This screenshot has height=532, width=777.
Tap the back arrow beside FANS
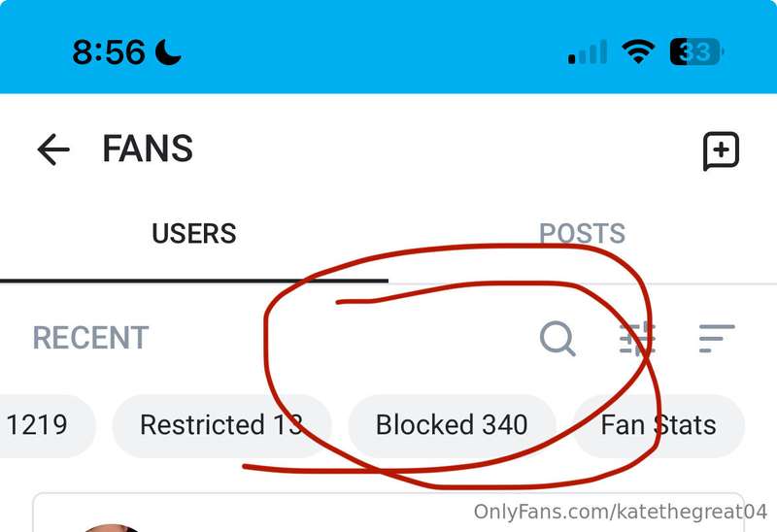click(53, 150)
